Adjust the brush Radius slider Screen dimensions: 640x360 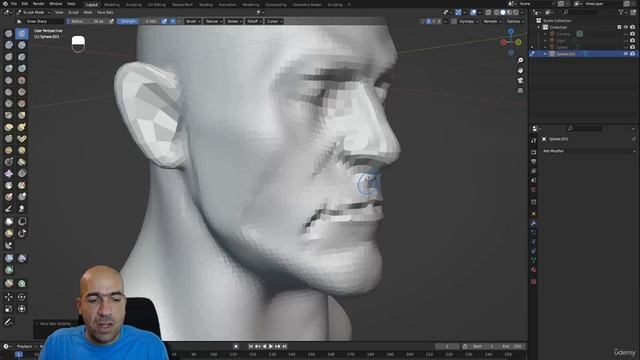point(87,21)
